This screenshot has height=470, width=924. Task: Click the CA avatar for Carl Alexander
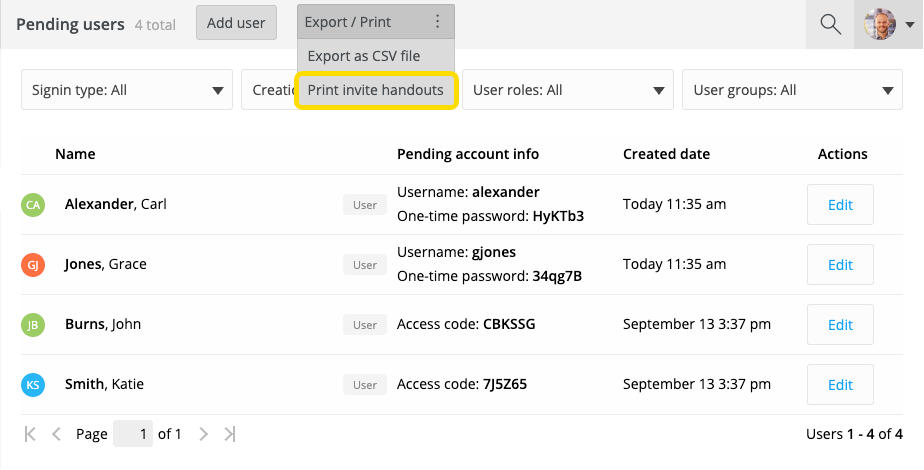pos(33,205)
